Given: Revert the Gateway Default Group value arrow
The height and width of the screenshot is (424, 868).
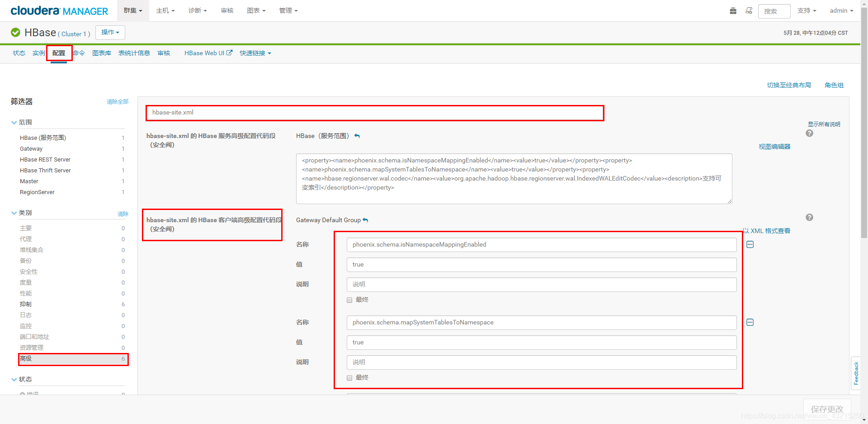Looking at the screenshot, I should tap(365, 220).
